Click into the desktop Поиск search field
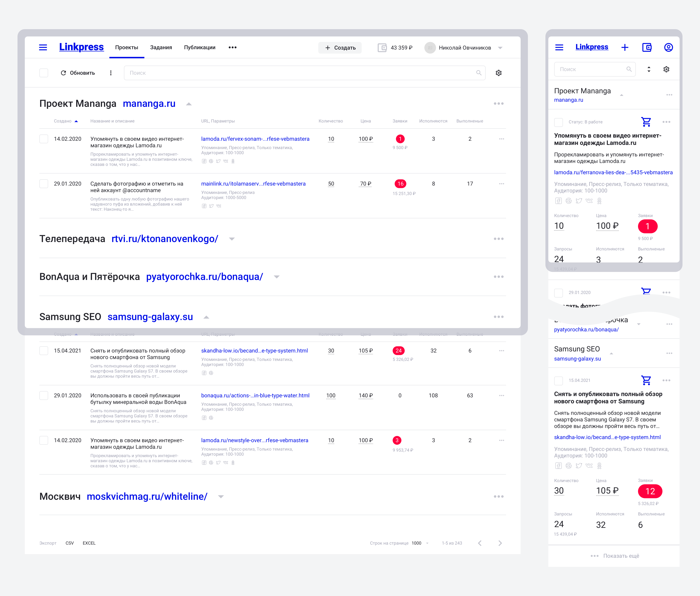The image size is (700, 596). click(301, 73)
